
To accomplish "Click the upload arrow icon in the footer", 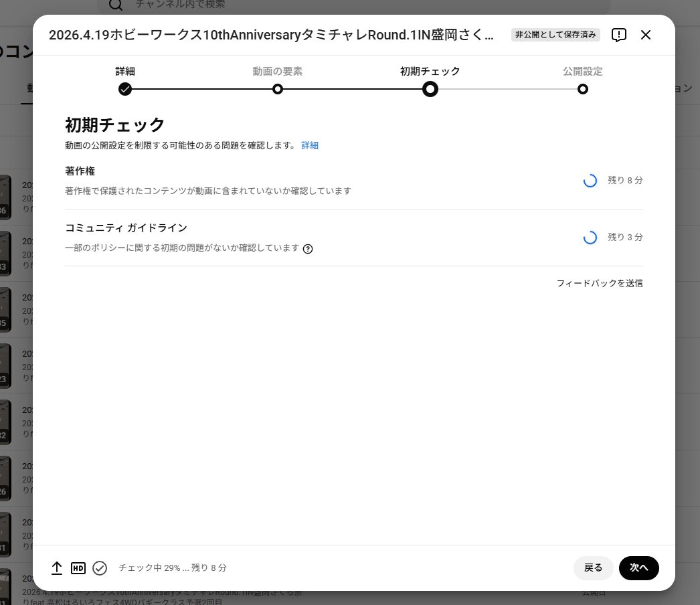I will coord(57,568).
